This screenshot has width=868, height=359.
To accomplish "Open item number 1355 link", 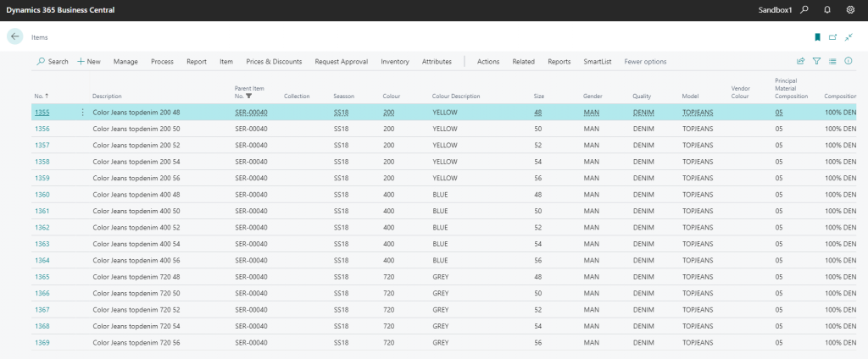I will (x=42, y=113).
